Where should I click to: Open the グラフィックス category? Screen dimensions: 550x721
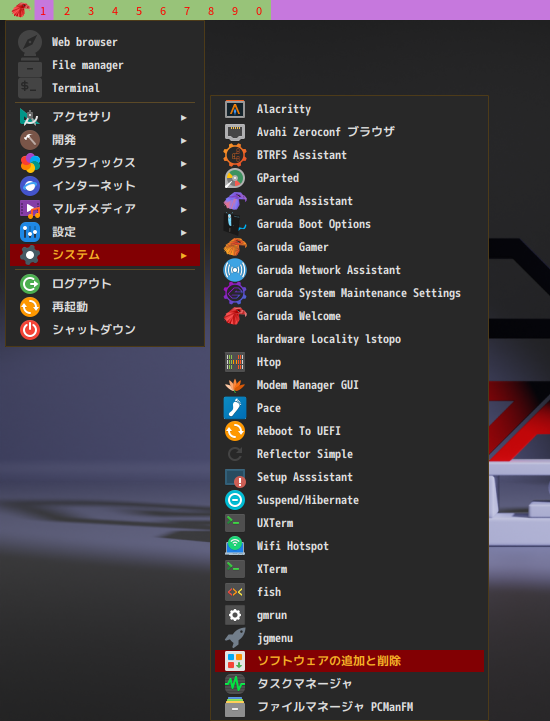(x=105, y=163)
